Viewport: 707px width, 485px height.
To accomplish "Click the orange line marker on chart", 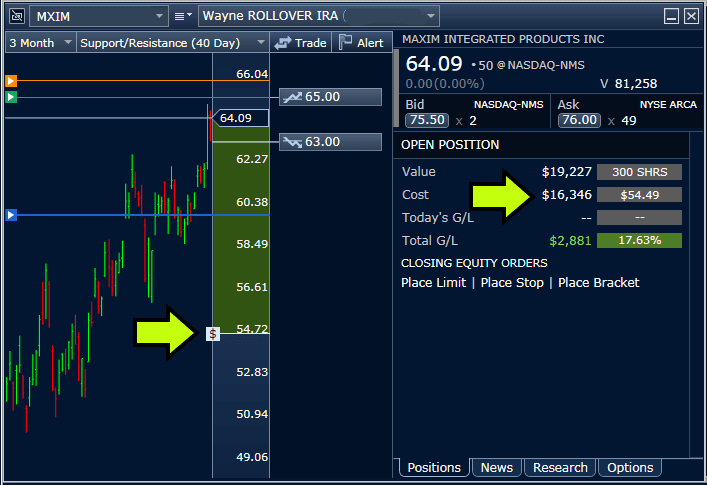I will point(11,80).
